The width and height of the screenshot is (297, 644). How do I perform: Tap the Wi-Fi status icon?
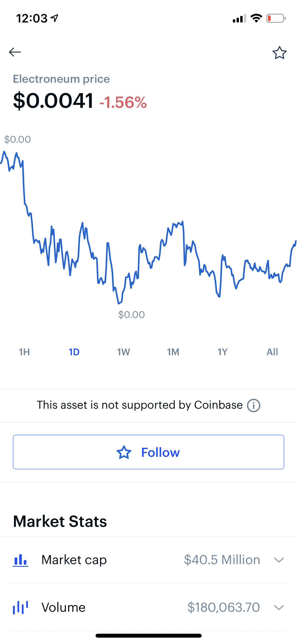click(x=256, y=18)
